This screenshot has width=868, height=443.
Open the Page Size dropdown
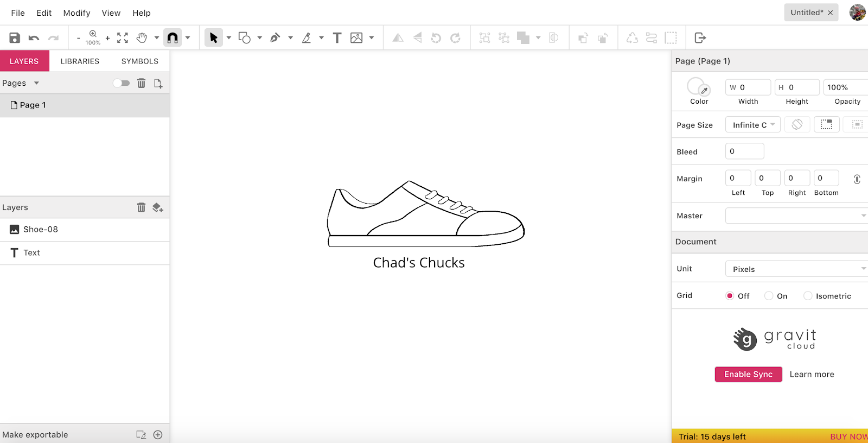point(753,125)
